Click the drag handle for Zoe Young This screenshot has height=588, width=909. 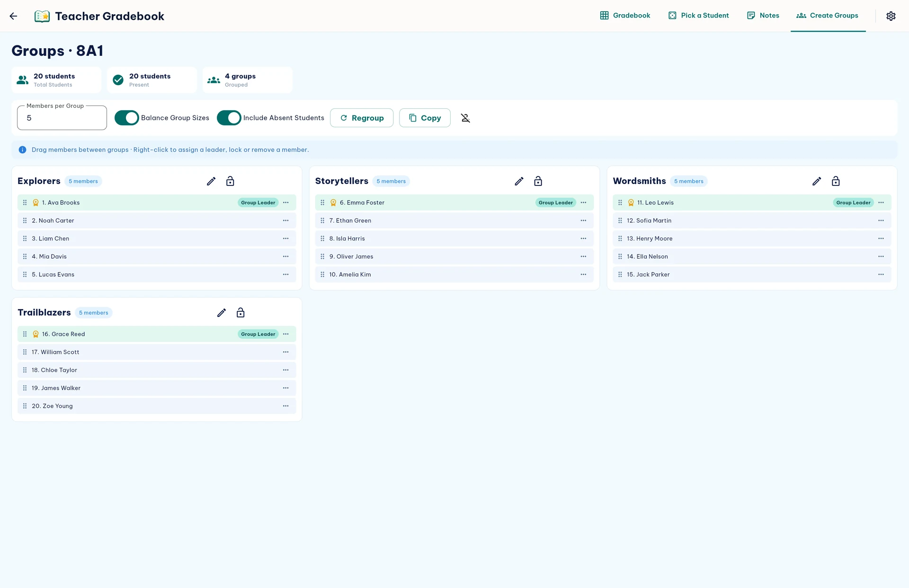pyautogui.click(x=25, y=406)
